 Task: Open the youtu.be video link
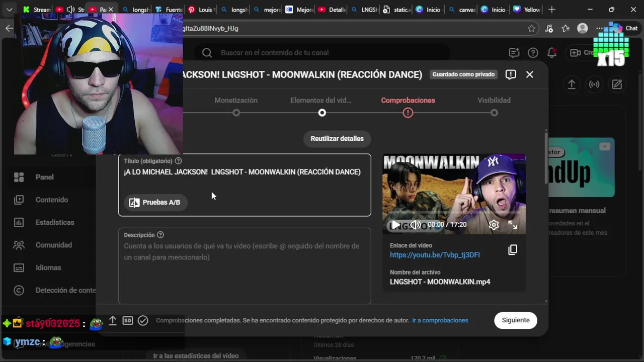point(435,255)
